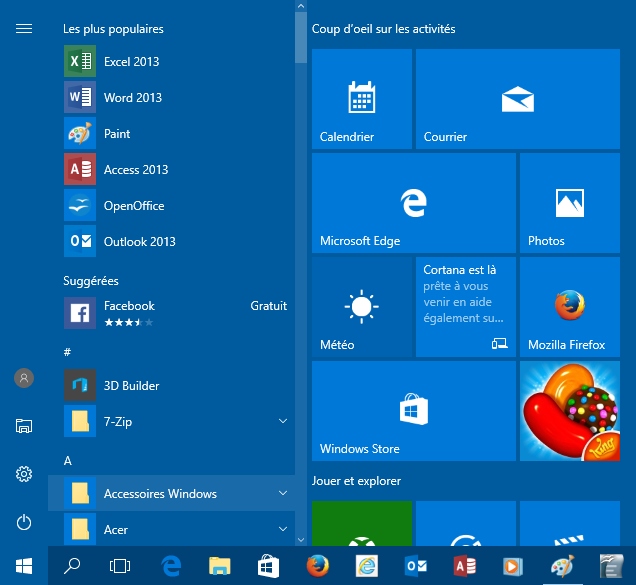Launch Firefox from the taskbar

coord(318,566)
